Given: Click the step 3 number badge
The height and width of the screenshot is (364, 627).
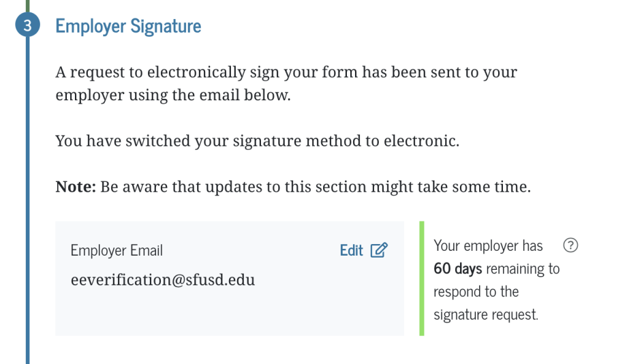Looking at the screenshot, I should coord(27,27).
